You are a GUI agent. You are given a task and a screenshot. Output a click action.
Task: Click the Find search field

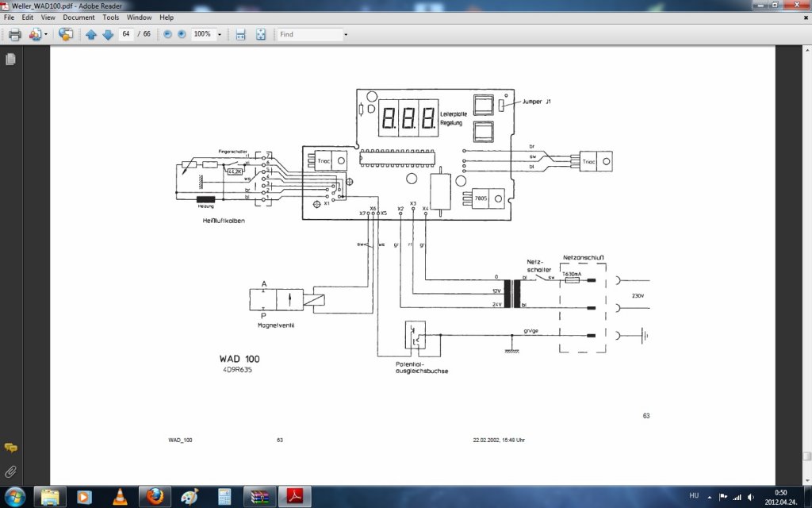point(310,34)
